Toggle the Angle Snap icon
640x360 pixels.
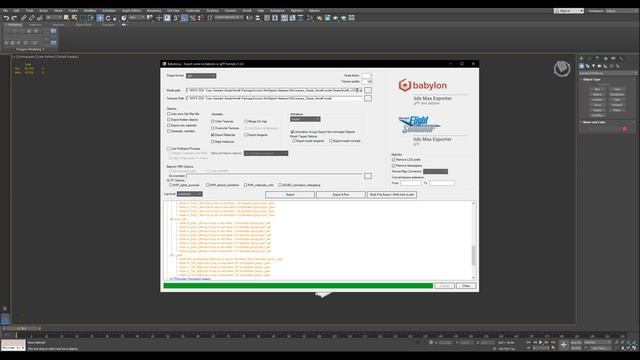pyautogui.click(x=184, y=18)
